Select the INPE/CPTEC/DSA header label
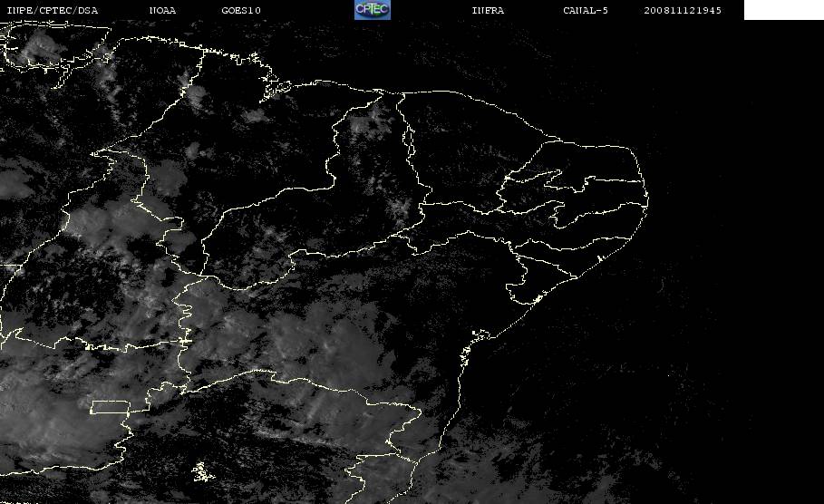Viewport: 824px width, 504px height. click(x=52, y=10)
